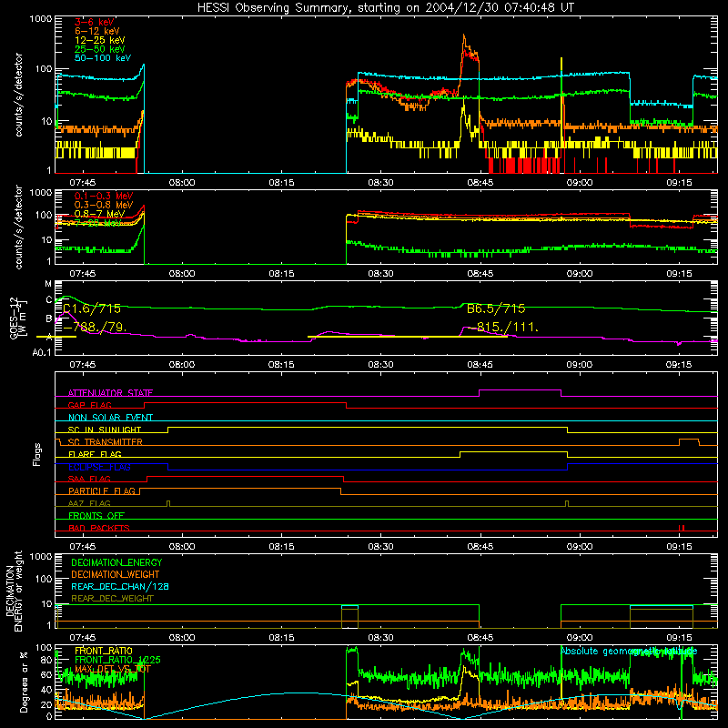Select the SAA_FLAG label
The width and height of the screenshot is (728, 728).
[89, 479]
